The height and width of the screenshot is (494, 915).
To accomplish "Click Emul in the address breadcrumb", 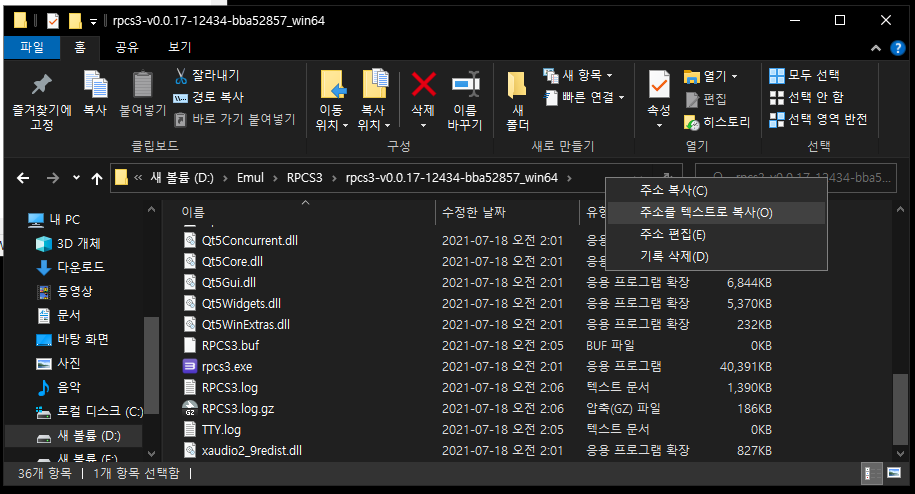I will click(250, 178).
